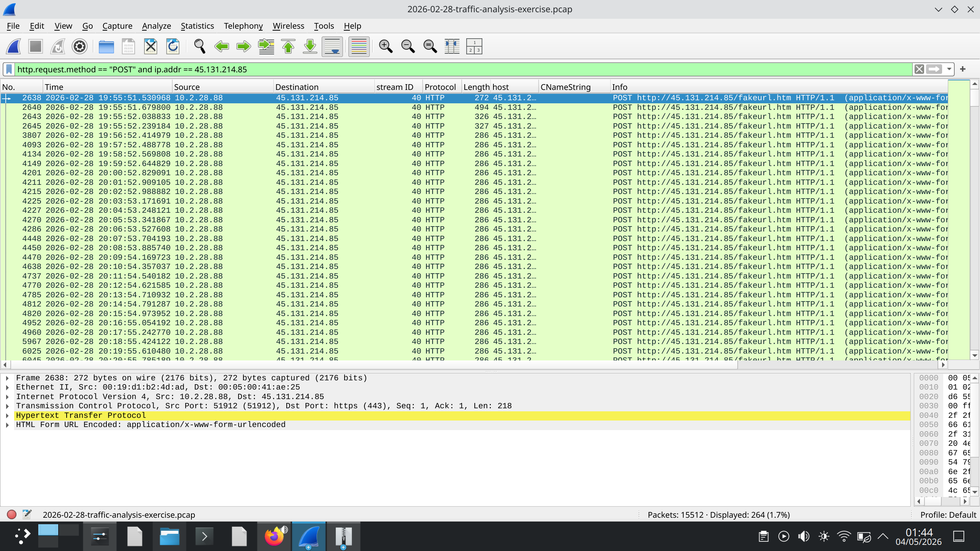The width and height of the screenshot is (980, 551).
Task: Open the Edit menu
Action: click(37, 26)
